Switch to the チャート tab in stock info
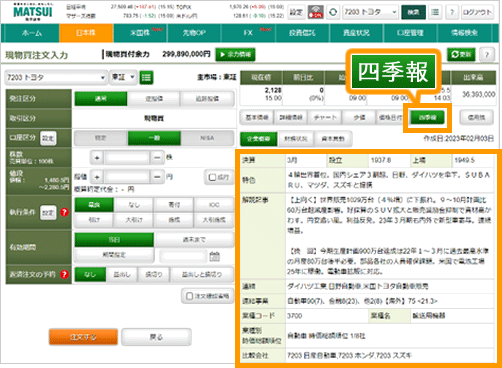Image resolution: width=502 pixels, height=368 pixels. pyautogui.click(x=325, y=117)
